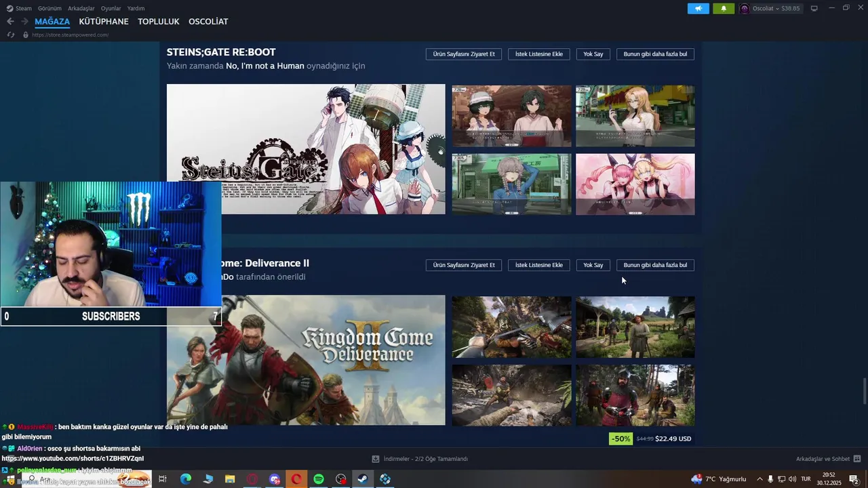Open the blue megaphone announcements button

[698, 8]
